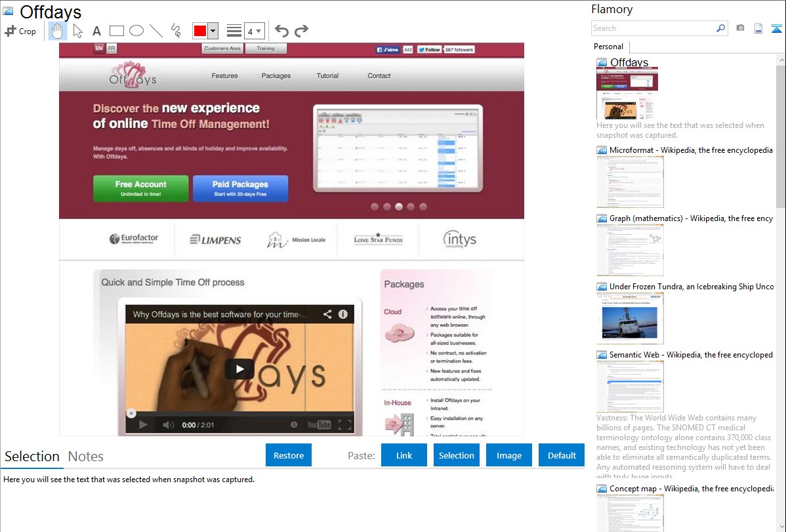Switch to the Notes tab

pos(86,457)
